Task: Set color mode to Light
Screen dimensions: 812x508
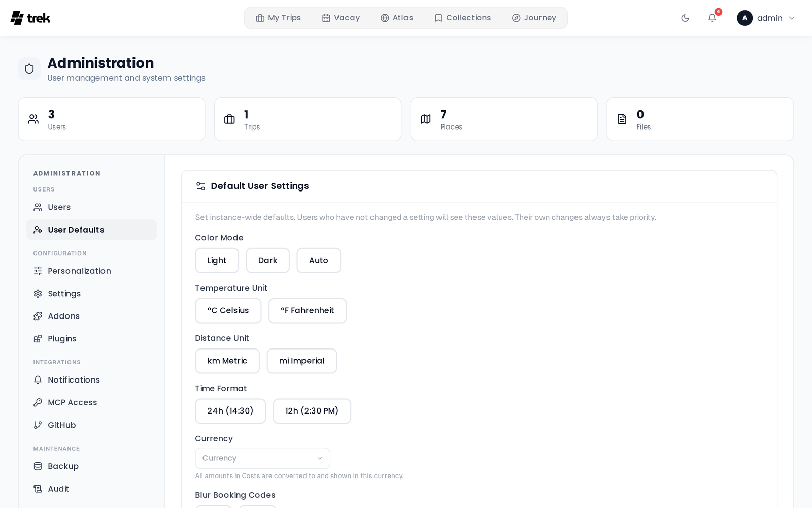Action: click(x=217, y=261)
